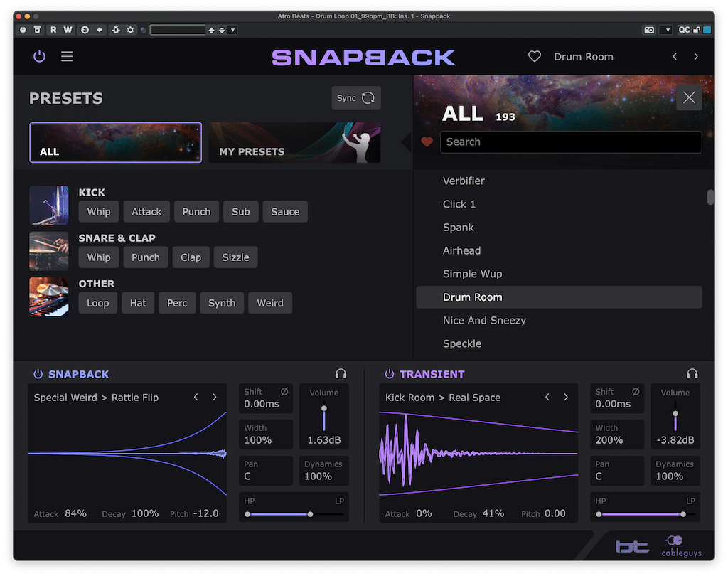This screenshot has height=576, width=728.
Task: Select Kick Attack tag
Action: click(x=146, y=212)
